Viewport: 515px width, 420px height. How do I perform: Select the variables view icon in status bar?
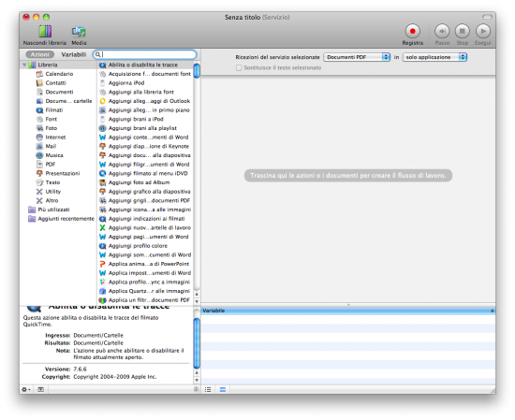coord(223,389)
